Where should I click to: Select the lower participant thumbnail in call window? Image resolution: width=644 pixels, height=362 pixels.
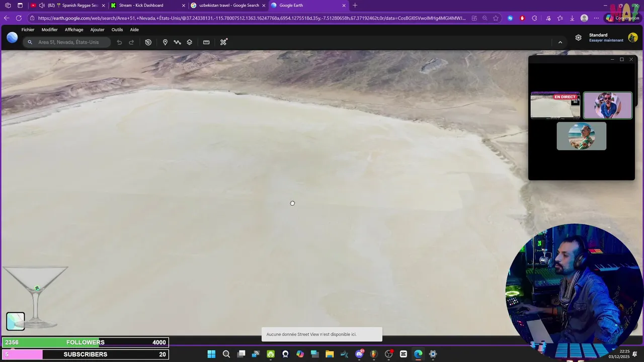(x=582, y=136)
